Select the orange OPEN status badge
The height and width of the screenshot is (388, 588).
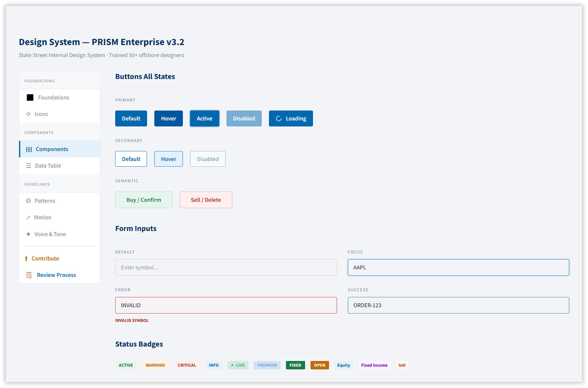319,365
